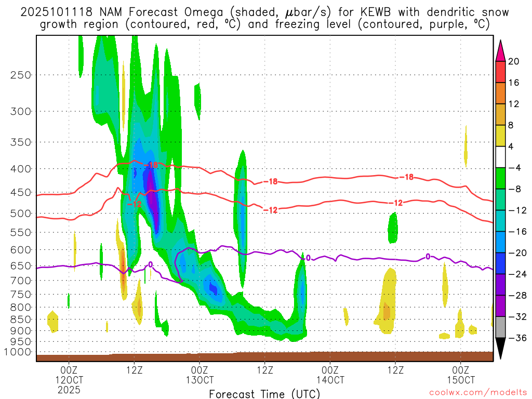Click the coolwx.com/modelts watermark link

(x=478, y=392)
